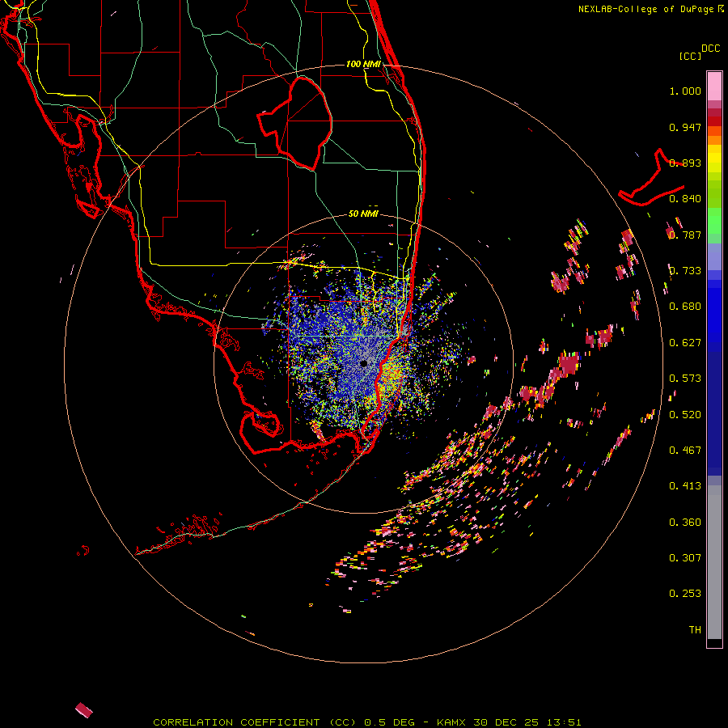Click the black KAMX radar site dot
The width and height of the screenshot is (728, 728).
pos(364,363)
